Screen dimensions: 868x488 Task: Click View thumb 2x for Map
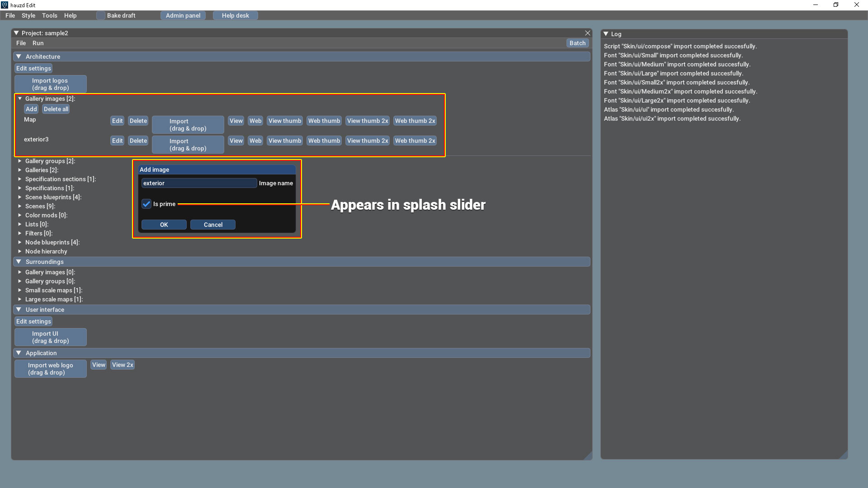tap(367, 121)
